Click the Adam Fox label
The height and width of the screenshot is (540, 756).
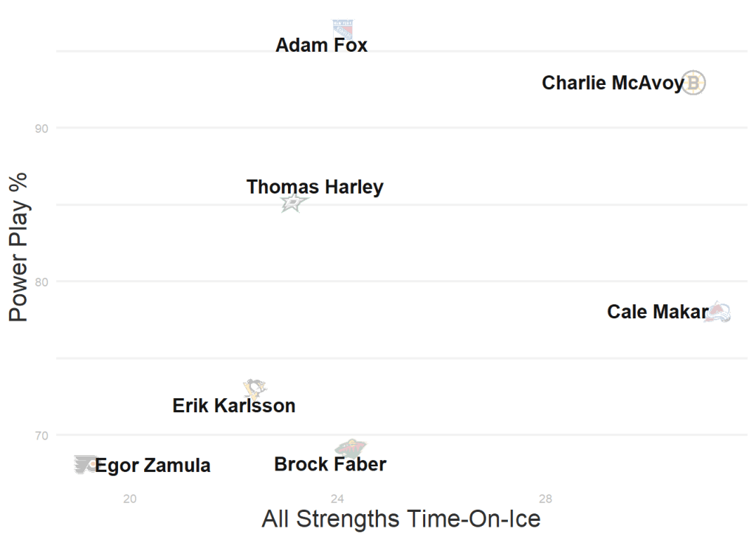[321, 46]
